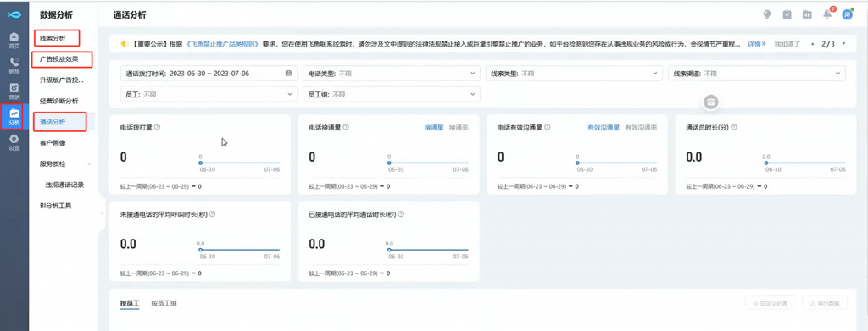Image resolution: width=868 pixels, height=331 pixels.
Task: Expand the 电话类型 dropdown
Action: 392,73
